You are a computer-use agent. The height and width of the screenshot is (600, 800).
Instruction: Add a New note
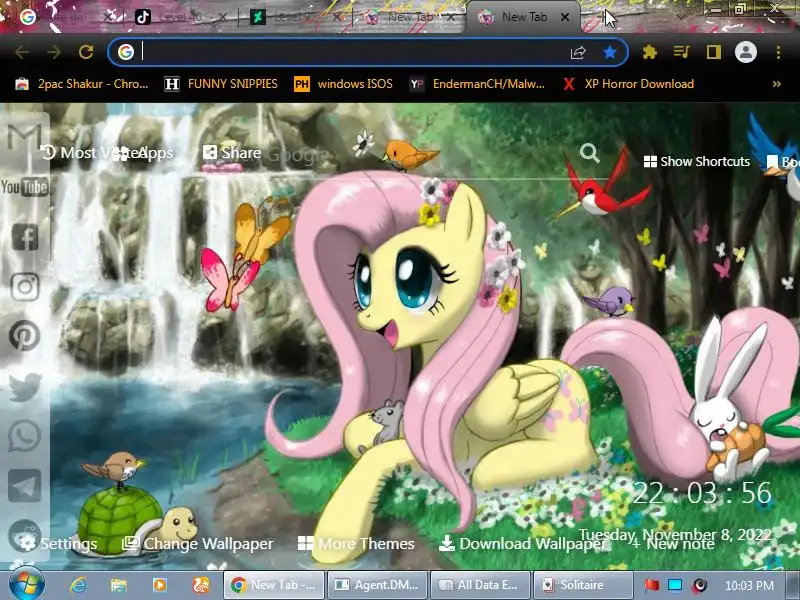pyautogui.click(x=672, y=544)
